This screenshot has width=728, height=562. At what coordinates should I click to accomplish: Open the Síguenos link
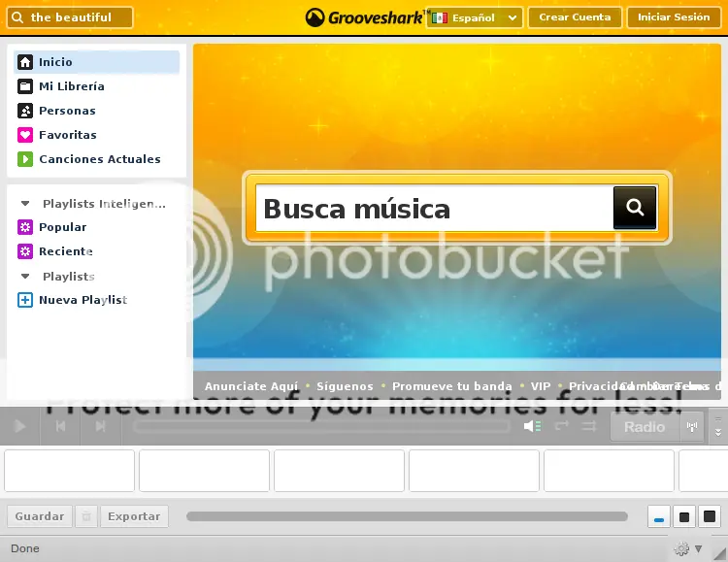click(x=345, y=386)
